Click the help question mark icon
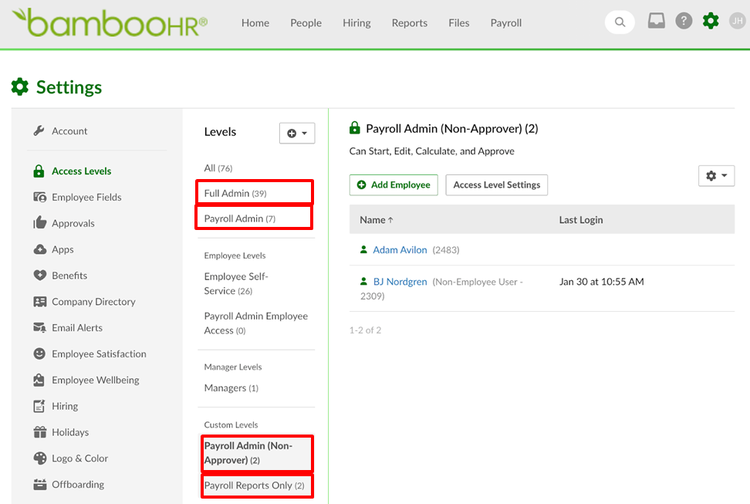750x504 pixels. pos(683,21)
